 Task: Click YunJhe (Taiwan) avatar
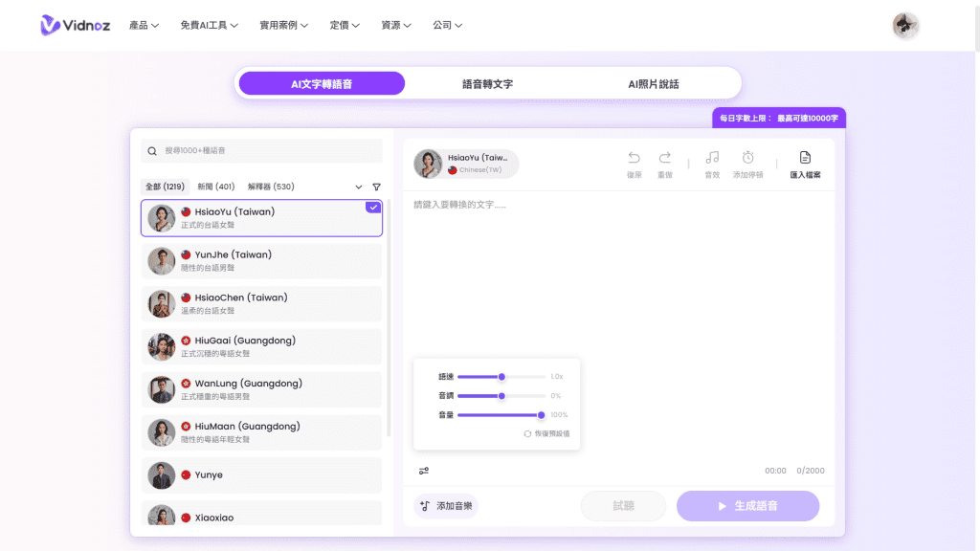coord(161,261)
